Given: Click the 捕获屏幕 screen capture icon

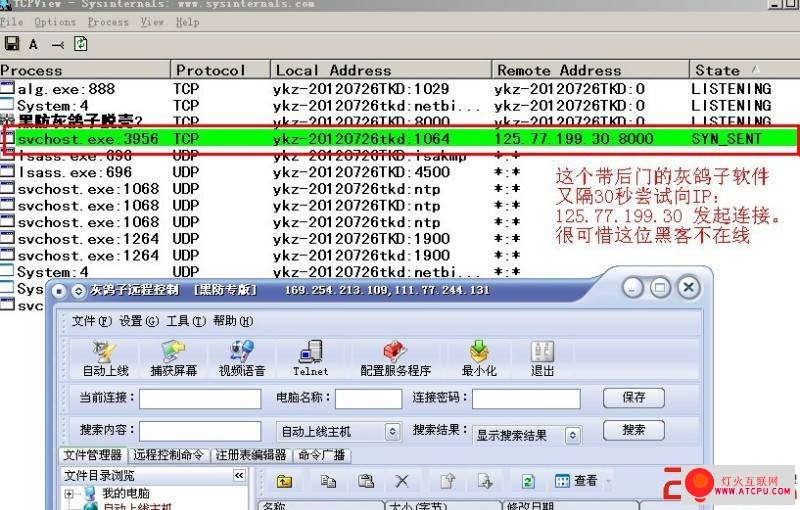Looking at the screenshot, I should (x=173, y=359).
